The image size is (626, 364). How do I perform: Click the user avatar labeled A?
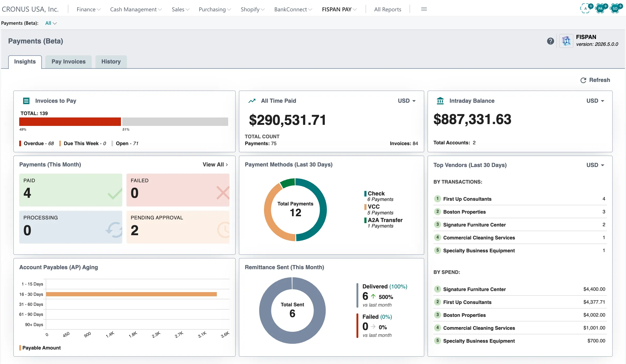tap(585, 8)
